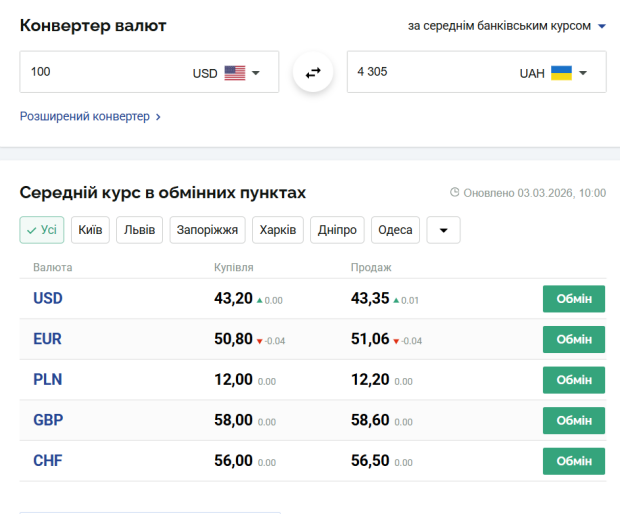
Task: Choose the Одеса city filter
Action: pyautogui.click(x=395, y=230)
